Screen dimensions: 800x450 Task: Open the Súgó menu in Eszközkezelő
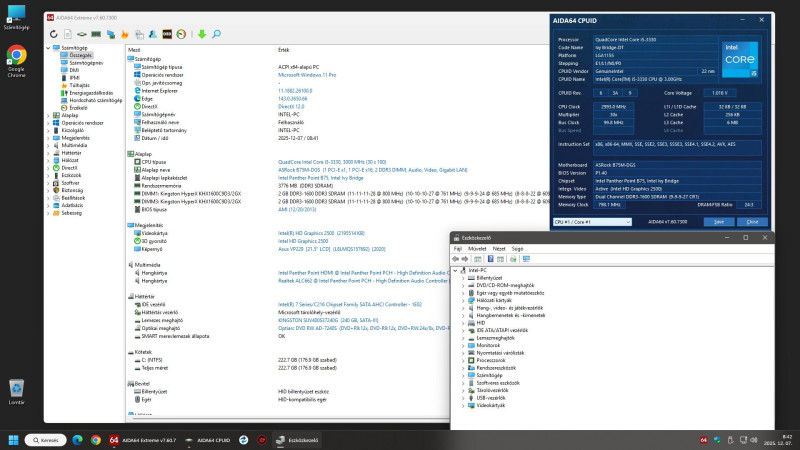517,249
